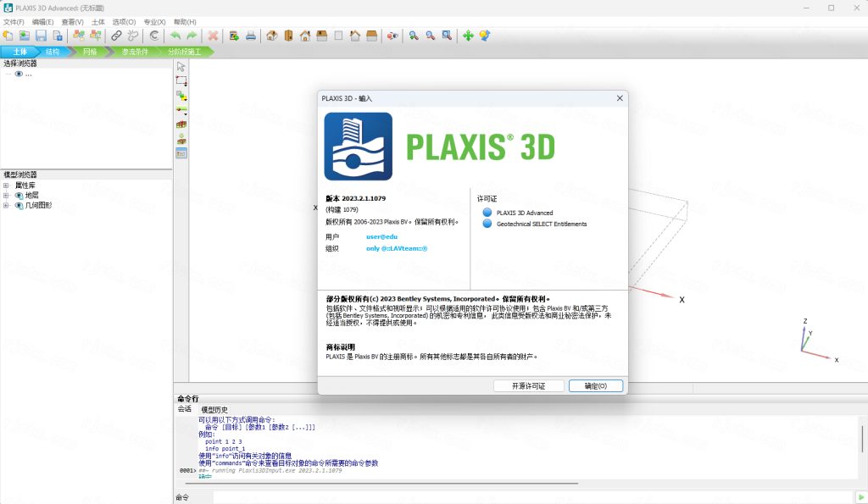The height and width of the screenshot is (504, 868).
Task: Close the PLAXIS 3D about dialog
Action: tap(620, 98)
